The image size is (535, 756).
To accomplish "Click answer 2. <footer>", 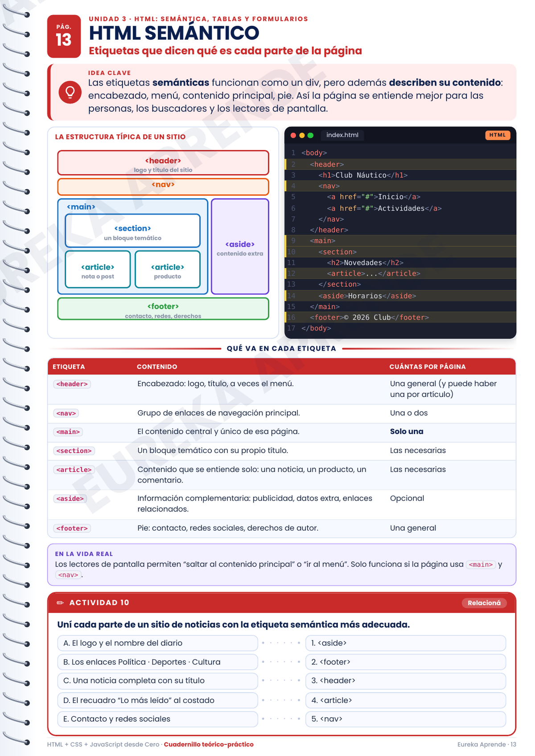I will point(406,662).
